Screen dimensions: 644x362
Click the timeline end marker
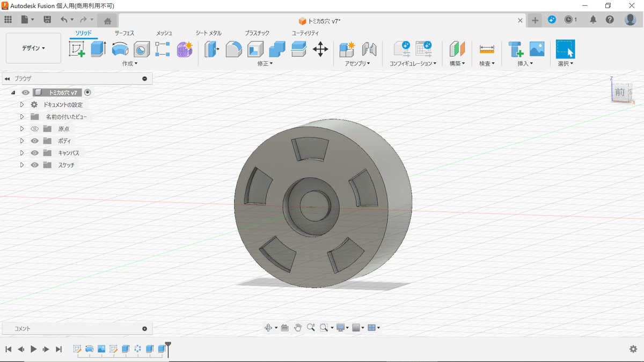pyautogui.click(x=168, y=349)
